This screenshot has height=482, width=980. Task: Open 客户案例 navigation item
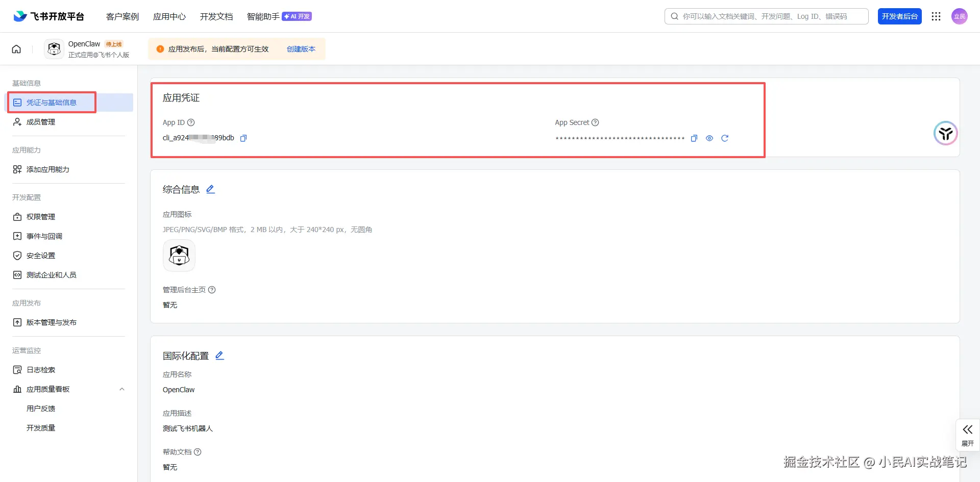click(x=122, y=16)
